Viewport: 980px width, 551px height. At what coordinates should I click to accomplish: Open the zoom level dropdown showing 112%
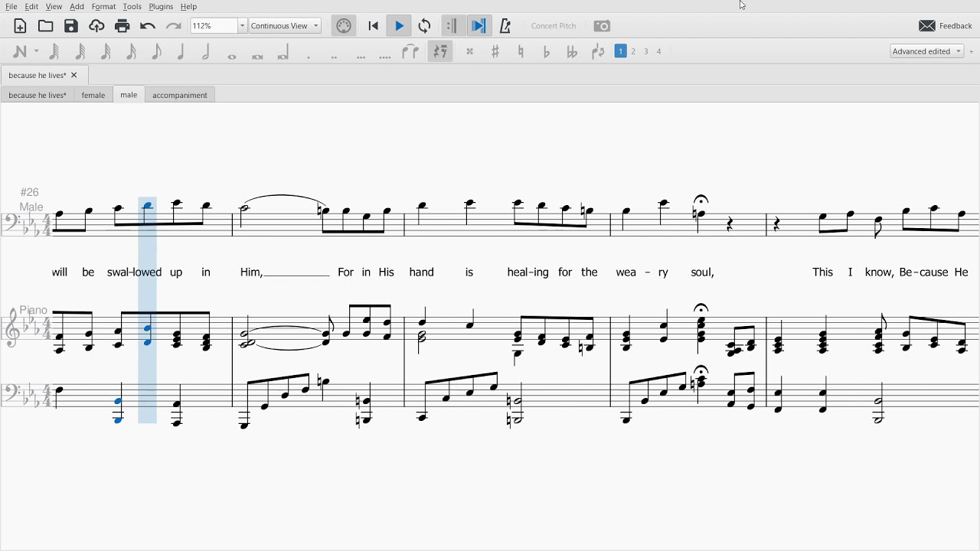coord(242,26)
